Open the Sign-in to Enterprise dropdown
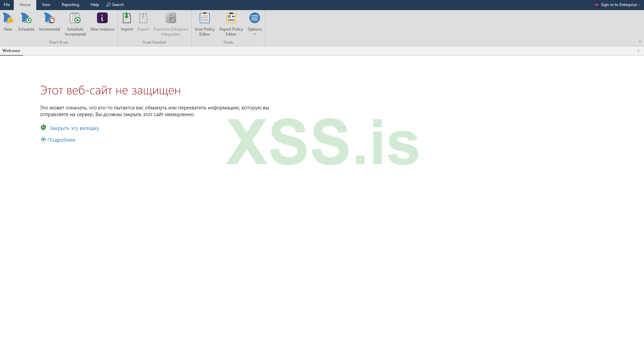The width and height of the screenshot is (644, 342). pyautogui.click(x=617, y=5)
